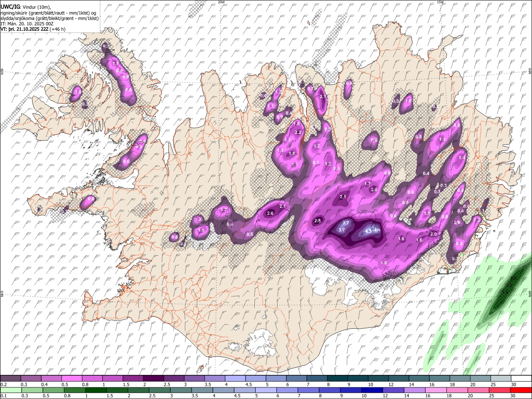Pick the medium green 0.5 swatch in lower legend
Viewport: 532px width, 399px height.
(53, 390)
